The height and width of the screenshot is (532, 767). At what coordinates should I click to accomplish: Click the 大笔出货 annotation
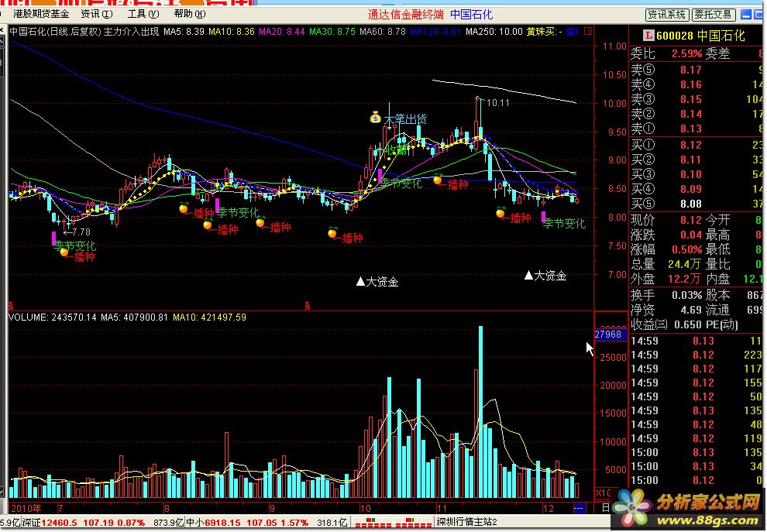(x=405, y=118)
